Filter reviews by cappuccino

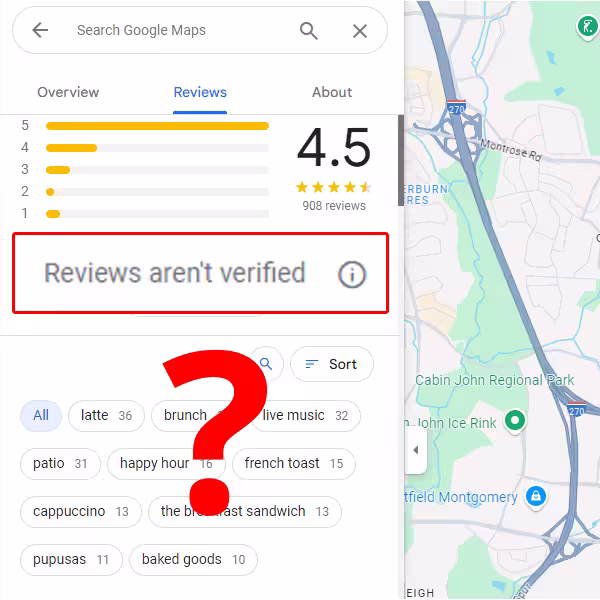[x=81, y=512]
